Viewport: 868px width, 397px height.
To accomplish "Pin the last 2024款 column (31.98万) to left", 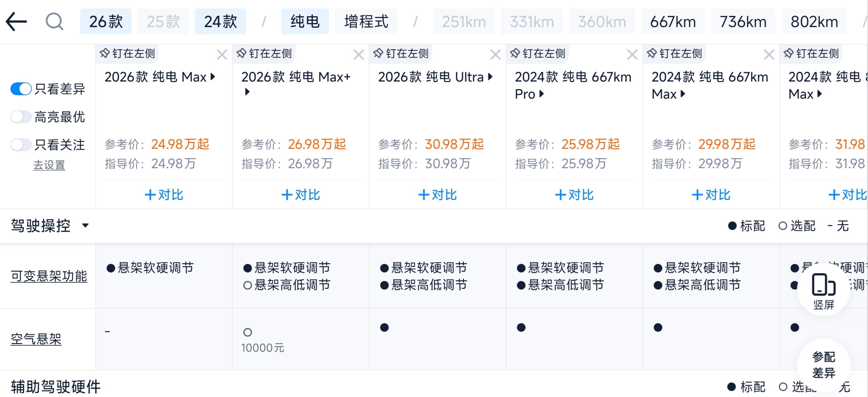I will pos(811,54).
